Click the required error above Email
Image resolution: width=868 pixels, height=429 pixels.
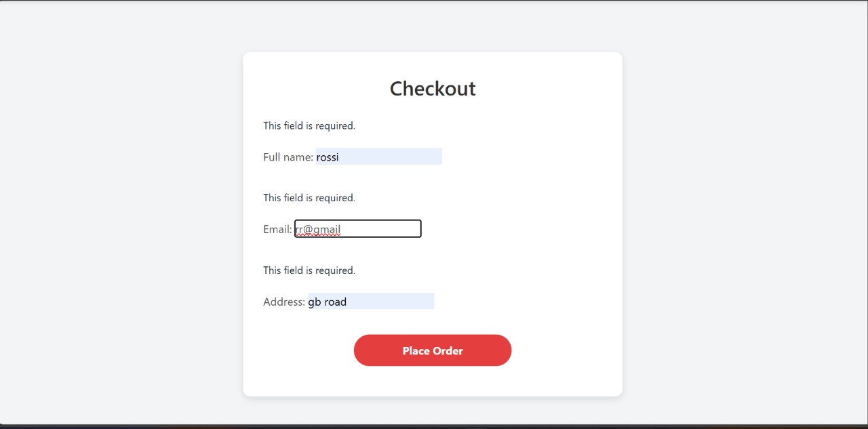309,198
